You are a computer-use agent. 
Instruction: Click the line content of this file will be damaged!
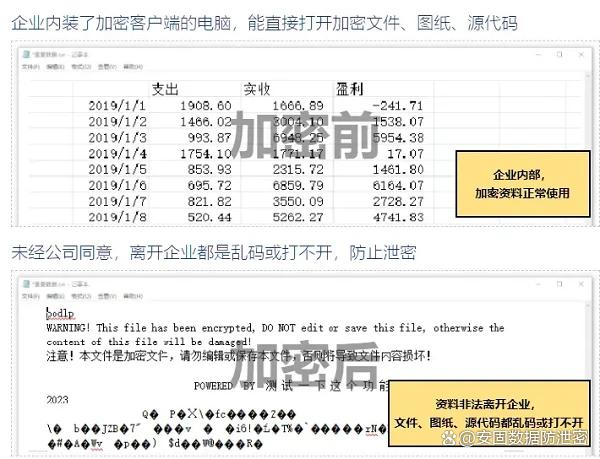148,342
